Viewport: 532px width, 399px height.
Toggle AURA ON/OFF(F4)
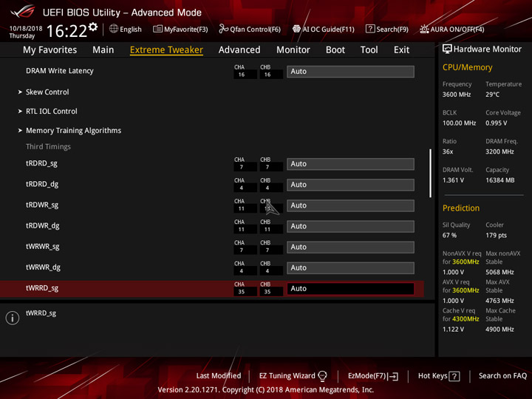452,29
